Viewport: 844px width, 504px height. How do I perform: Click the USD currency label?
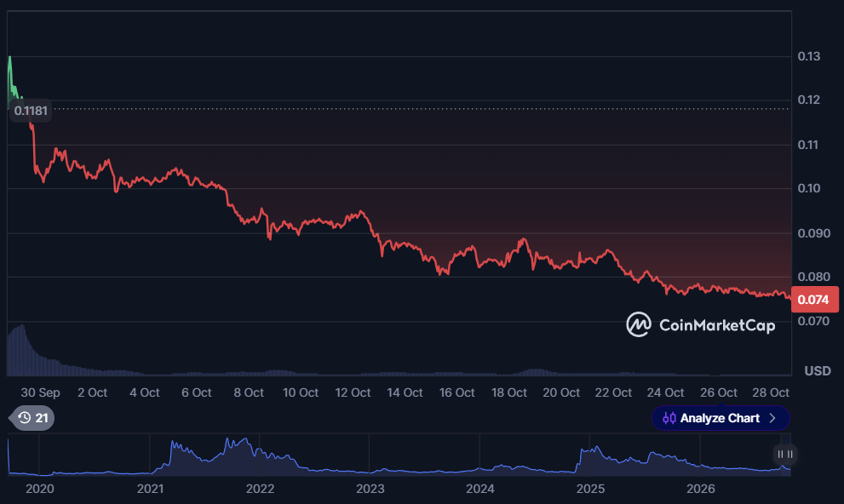(x=817, y=370)
